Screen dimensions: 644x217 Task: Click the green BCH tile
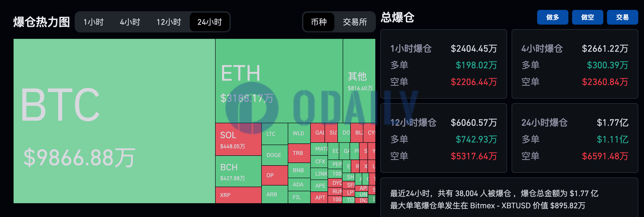click(238, 171)
